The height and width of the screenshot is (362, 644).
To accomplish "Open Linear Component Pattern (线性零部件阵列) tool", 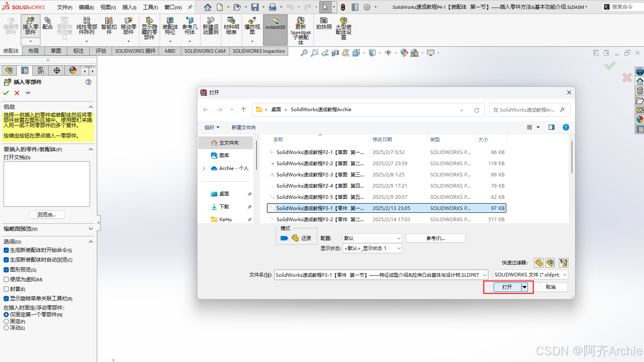I will [x=86, y=26].
